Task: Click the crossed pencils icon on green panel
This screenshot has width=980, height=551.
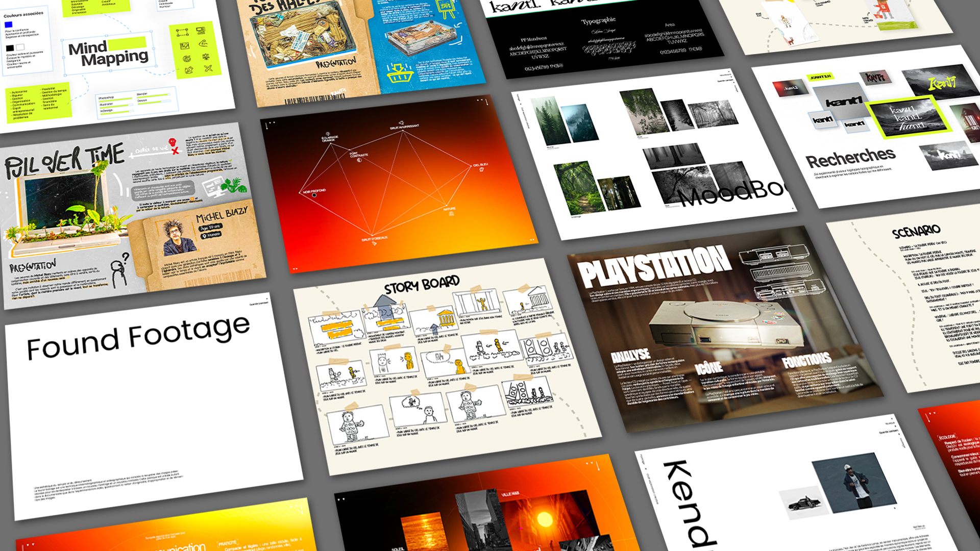Action: 208,68
